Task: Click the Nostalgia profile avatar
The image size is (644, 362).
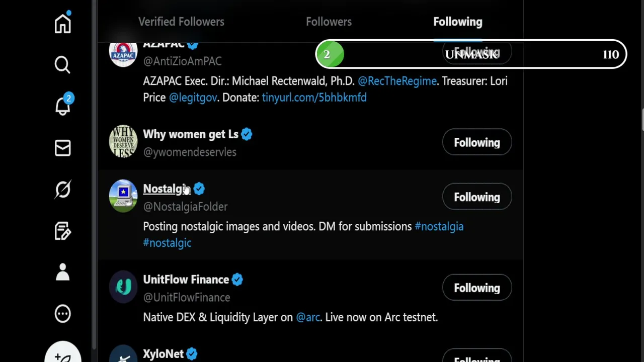Action: (x=123, y=196)
